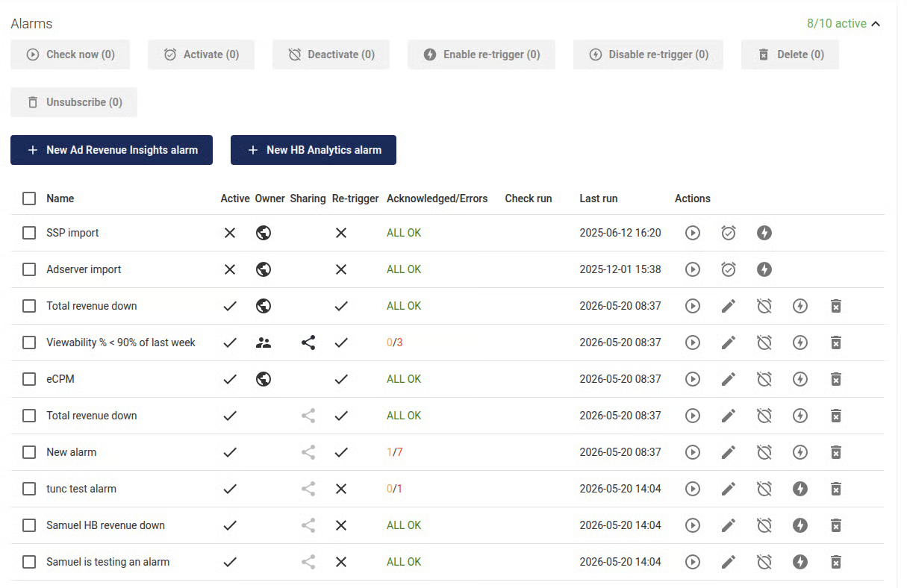Click globe owner icon on eCPM row
Screen dimensions: 907x588
[263, 379]
